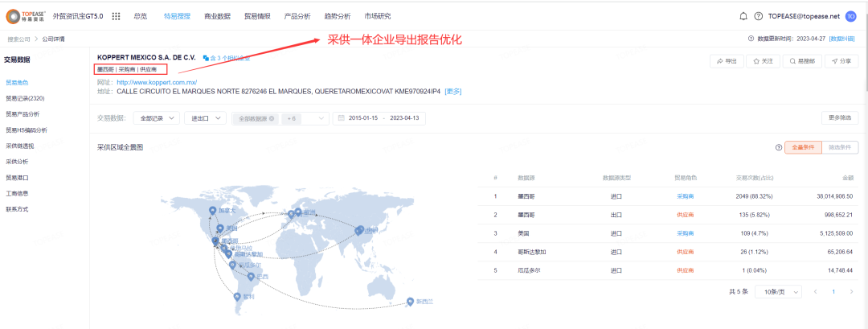Click the 含3个相似企业 link

(227, 58)
